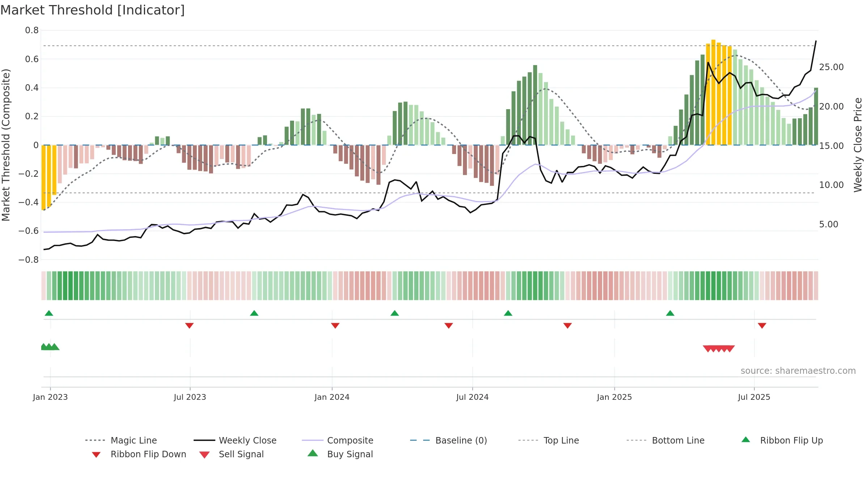Screen dimensions: 868x488
Task: Click the first yellow negative bar at Jan 2023
Action: (x=43, y=177)
